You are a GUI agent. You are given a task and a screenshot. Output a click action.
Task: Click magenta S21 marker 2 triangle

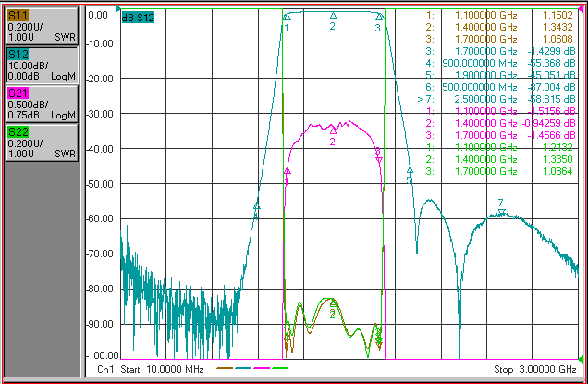tap(333, 130)
